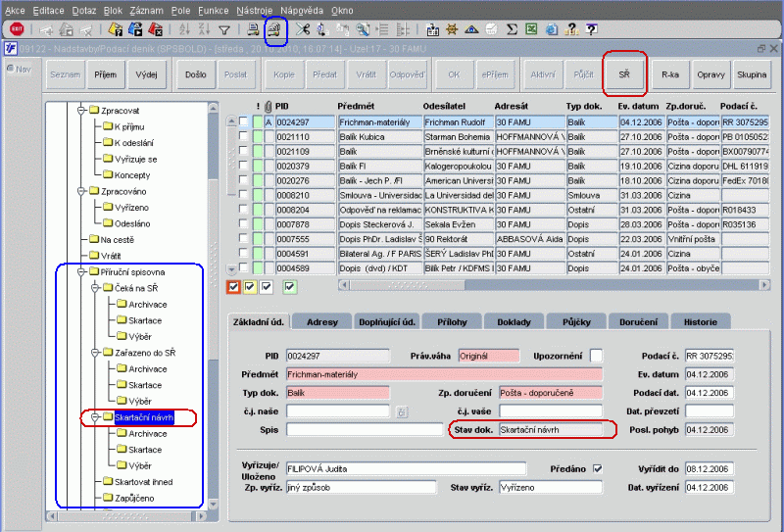The image size is (784, 532).
Task: Switch to the Historie tab
Action: pos(701,322)
